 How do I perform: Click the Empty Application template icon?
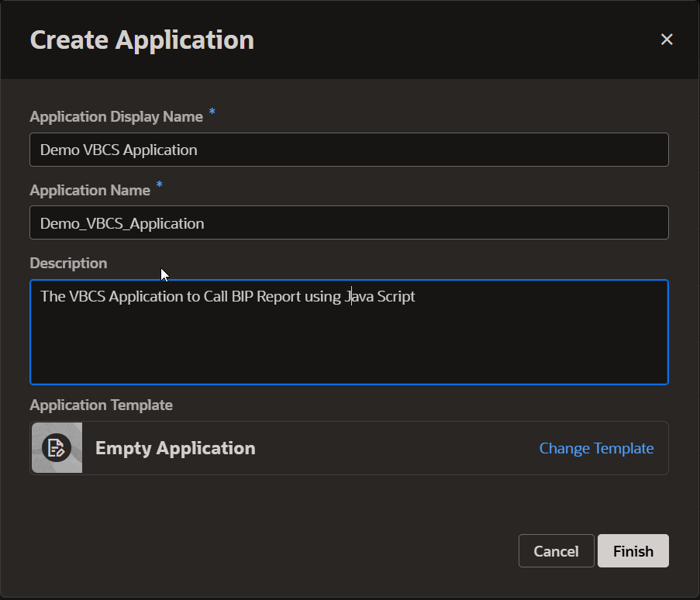coord(57,448)
